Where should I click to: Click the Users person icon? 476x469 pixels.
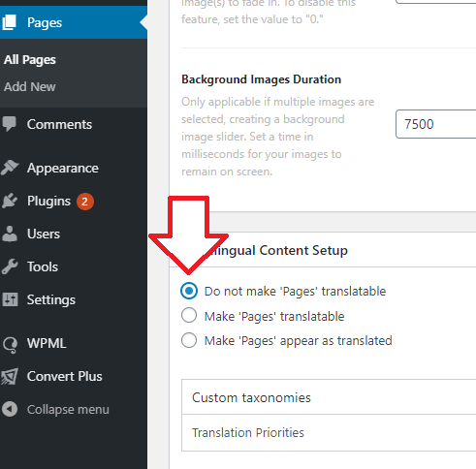(x=10, y=234)
